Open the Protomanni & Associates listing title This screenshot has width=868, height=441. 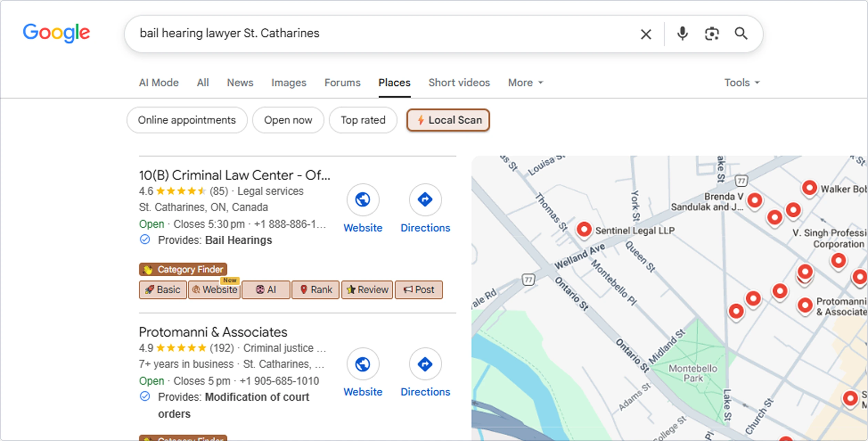(x=213, y=332)
